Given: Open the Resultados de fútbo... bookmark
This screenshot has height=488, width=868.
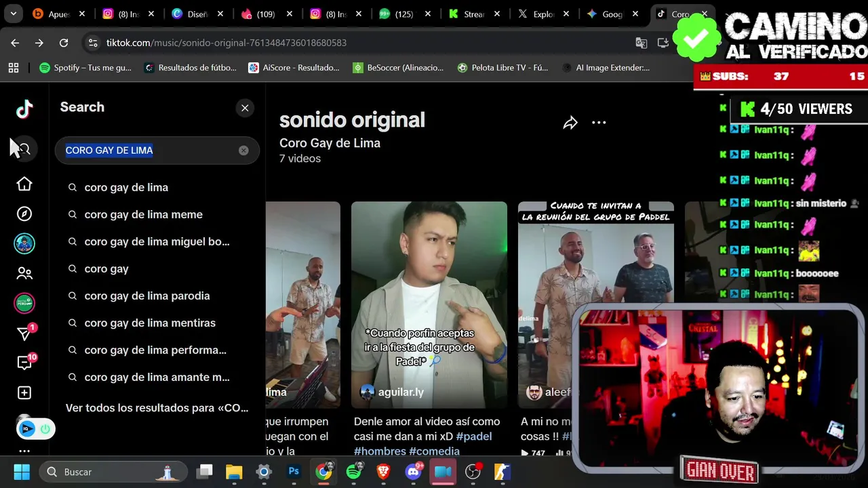Looking at the screenshot, I should 190,68.
